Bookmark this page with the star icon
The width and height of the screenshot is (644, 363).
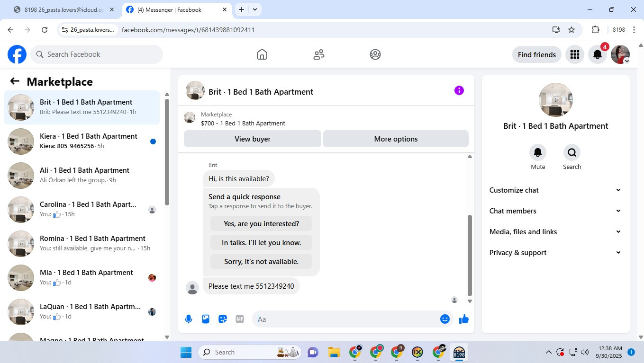(571, 30)
